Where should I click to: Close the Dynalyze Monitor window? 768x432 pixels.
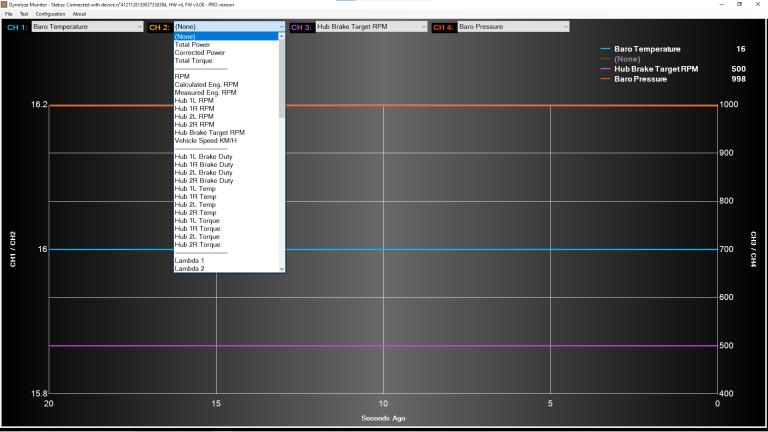(x=758, y=4)
